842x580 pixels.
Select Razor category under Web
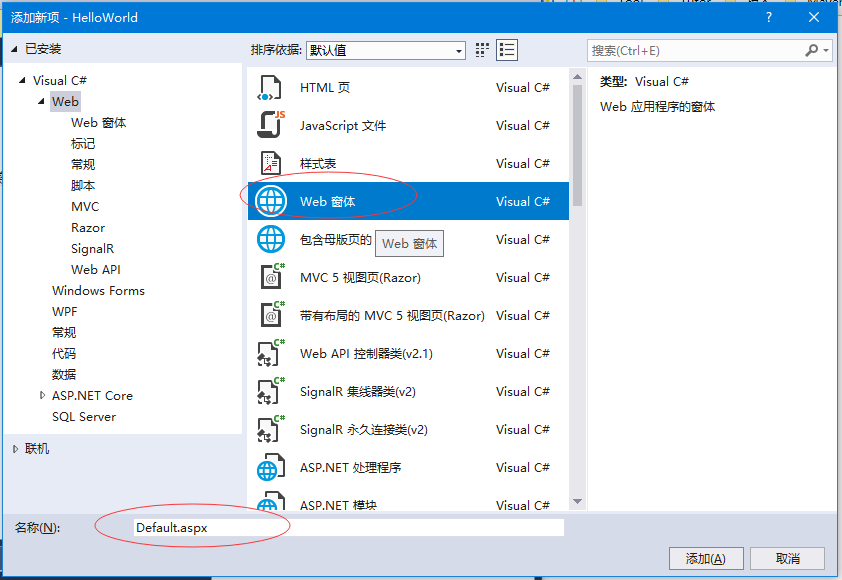click(88, 227)
